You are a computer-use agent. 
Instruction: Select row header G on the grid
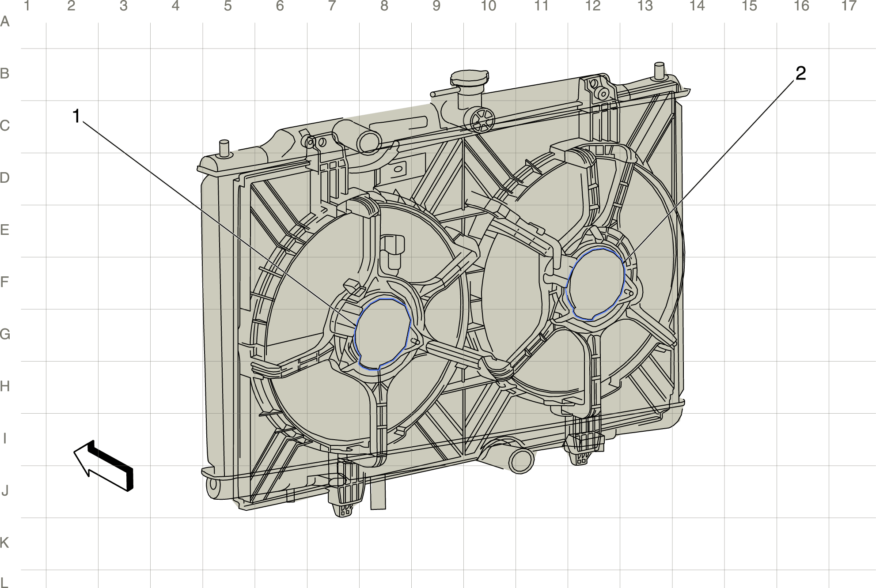5,334
